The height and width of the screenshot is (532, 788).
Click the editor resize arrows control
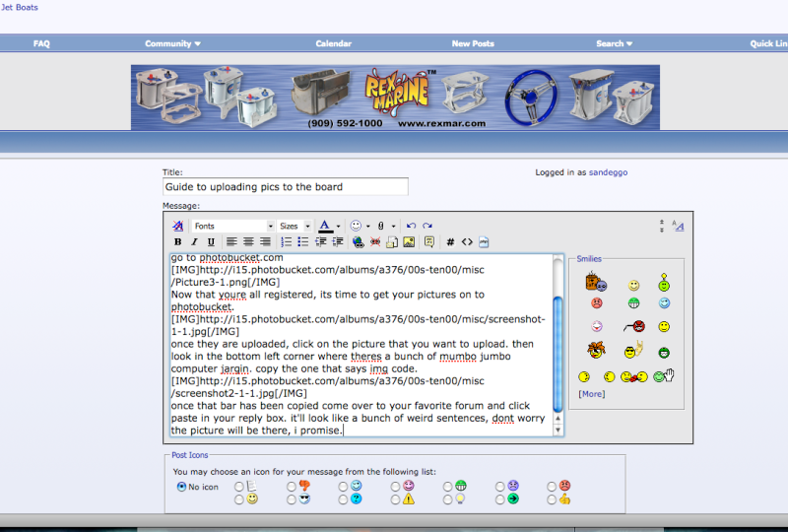tap(662, 226)
